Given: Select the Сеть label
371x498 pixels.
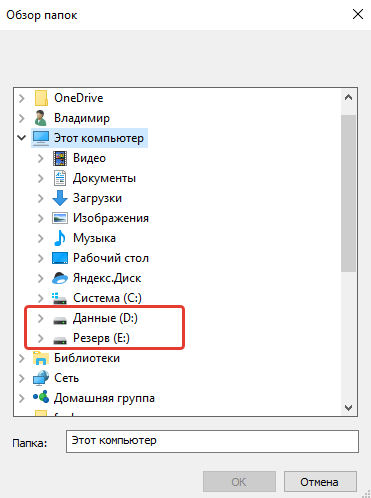Looking at the screenshot, I should 66,378.
